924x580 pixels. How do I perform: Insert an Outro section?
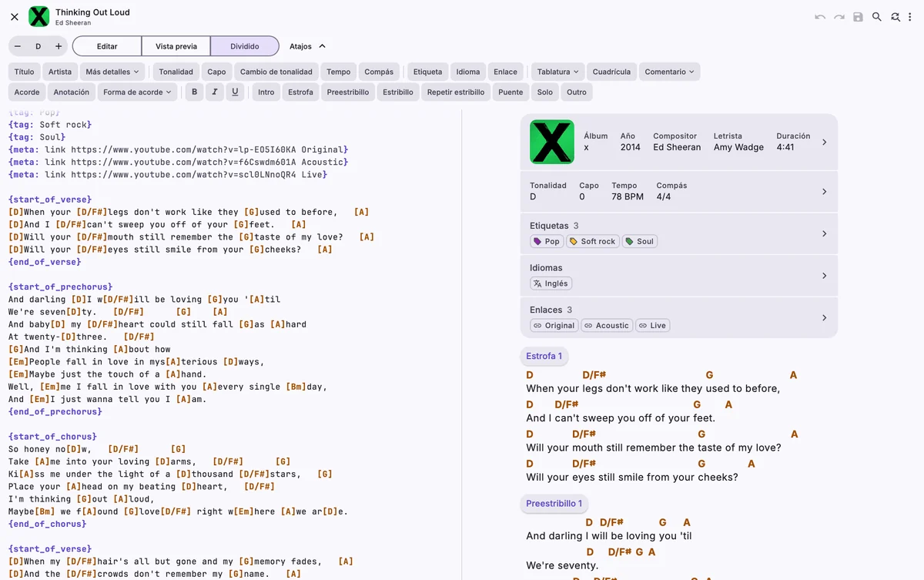click(577, 92)
